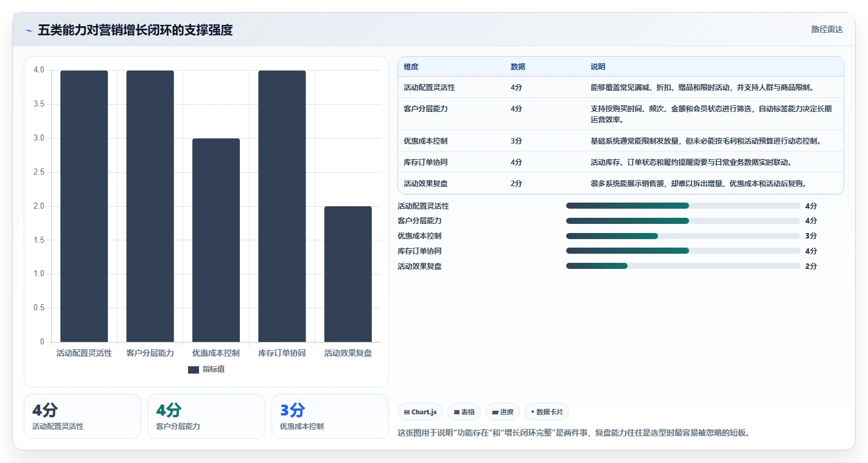This screenshot has width=868, height=463.
Task: Click the 3分 value in the table's 优惠成本控制 row
Action: click(516, 141)
